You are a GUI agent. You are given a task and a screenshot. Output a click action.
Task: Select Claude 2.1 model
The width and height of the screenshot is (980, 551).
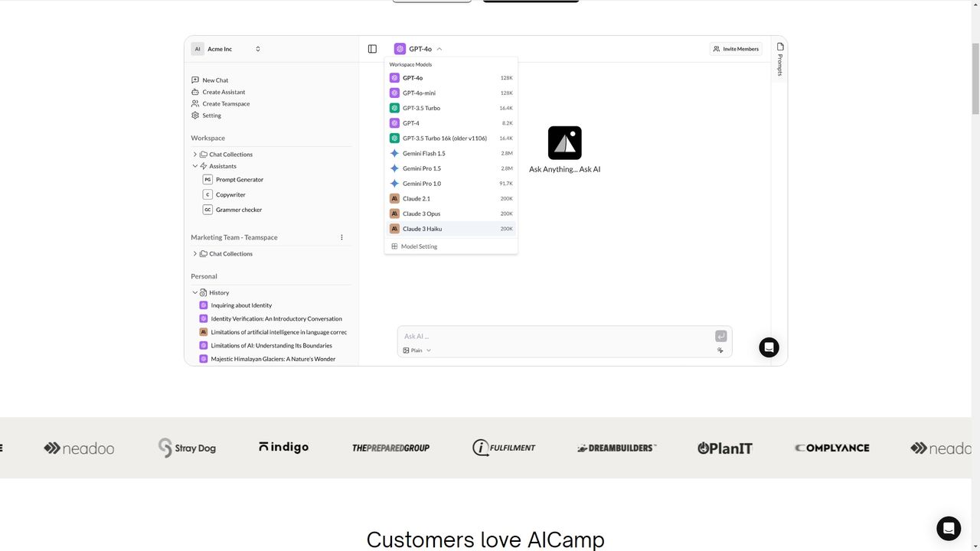click(451, 198)
